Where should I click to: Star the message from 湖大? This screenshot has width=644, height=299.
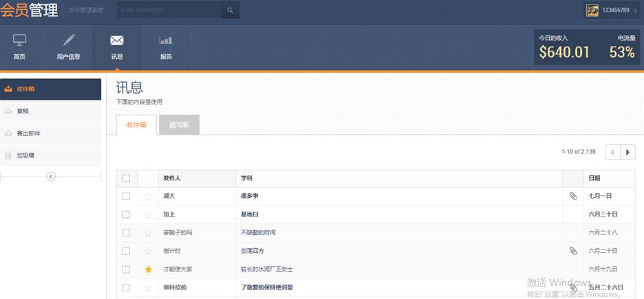point(148,197)
